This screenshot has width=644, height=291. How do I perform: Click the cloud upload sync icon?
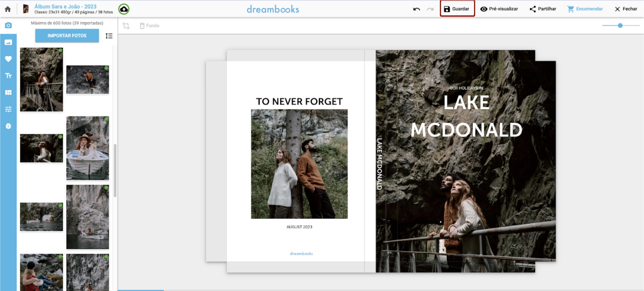coord(124,9)
